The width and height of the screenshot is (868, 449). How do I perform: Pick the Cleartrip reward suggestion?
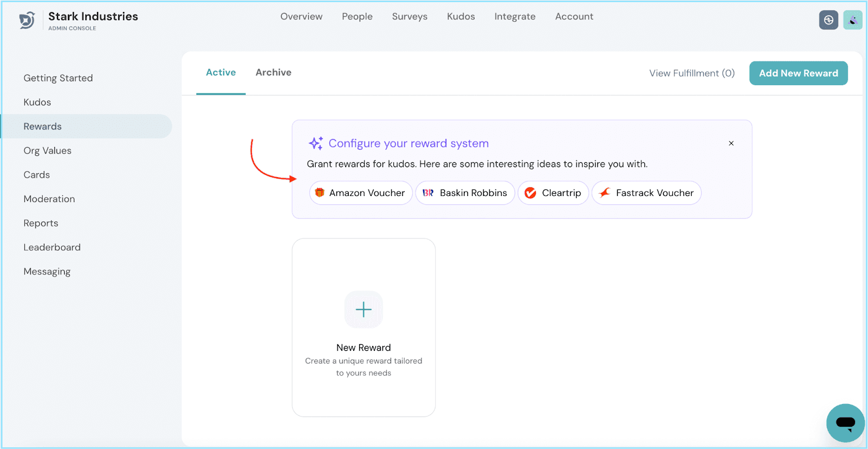pos(553,193)
